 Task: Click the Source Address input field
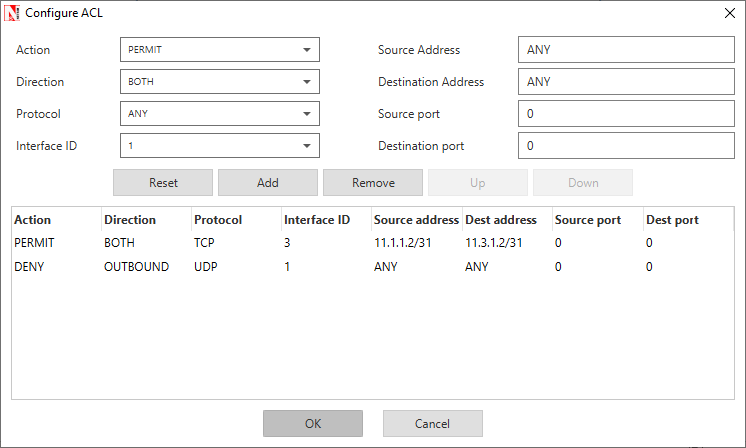(626, 50)
